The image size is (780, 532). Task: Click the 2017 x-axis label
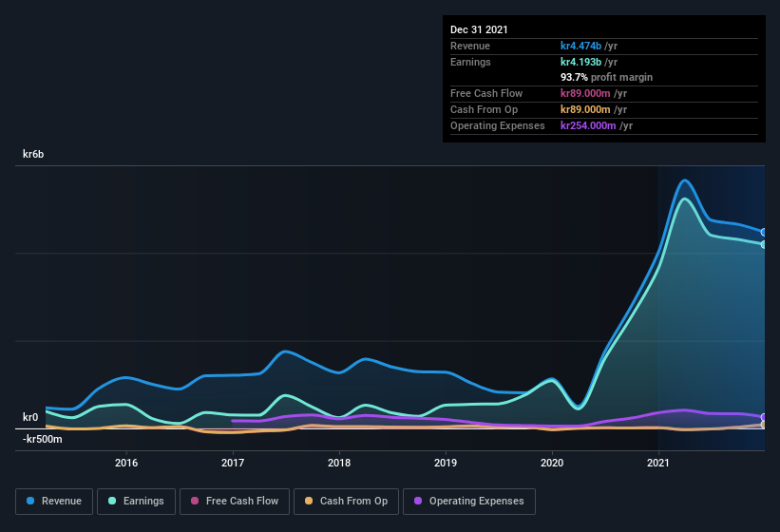(233, 464)
